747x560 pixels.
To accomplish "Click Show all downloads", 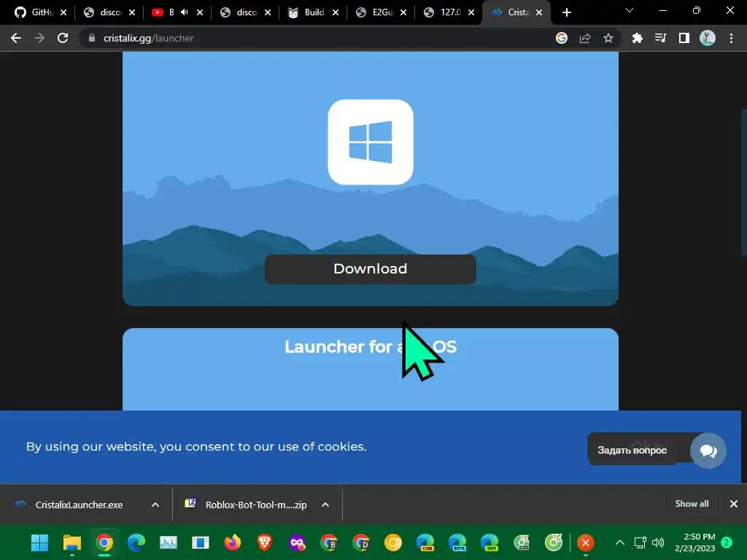I will tap(692, 504).
